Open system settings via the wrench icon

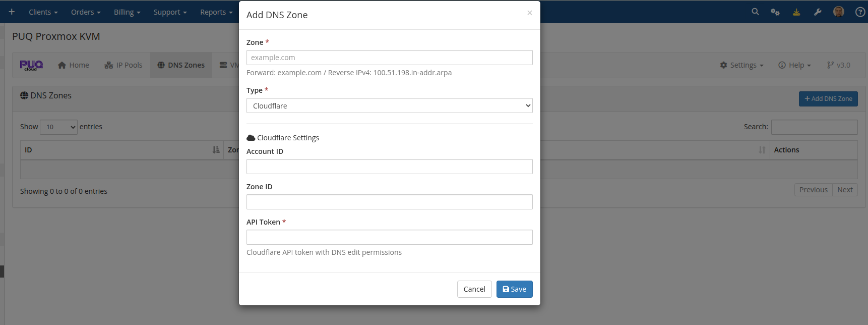click(817, 11)
